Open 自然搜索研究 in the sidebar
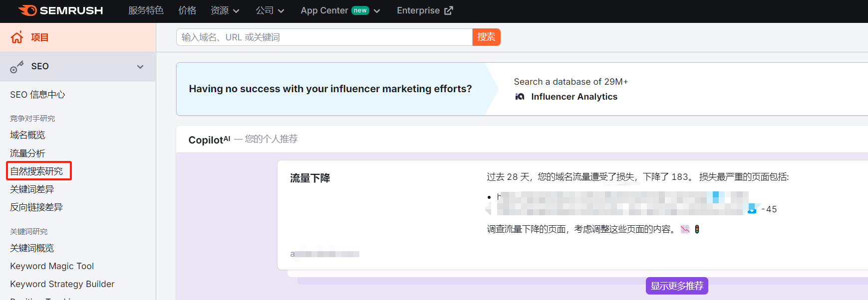Image resolution: width=868 pixels, height=300 pixels. click(x=37, y=171)
